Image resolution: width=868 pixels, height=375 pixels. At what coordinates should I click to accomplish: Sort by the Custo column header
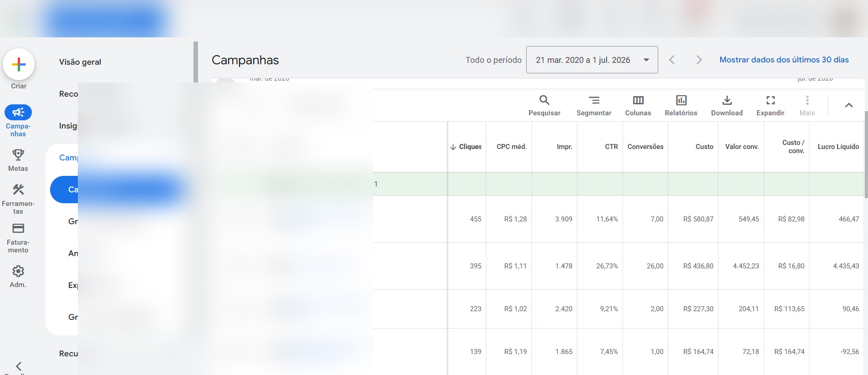point(705,147)
